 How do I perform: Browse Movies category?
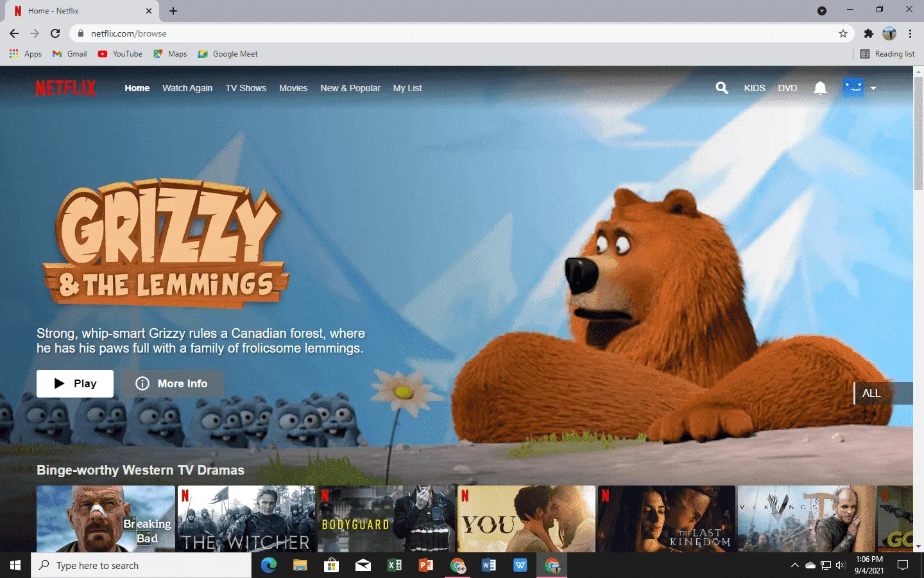pos(293,88)
